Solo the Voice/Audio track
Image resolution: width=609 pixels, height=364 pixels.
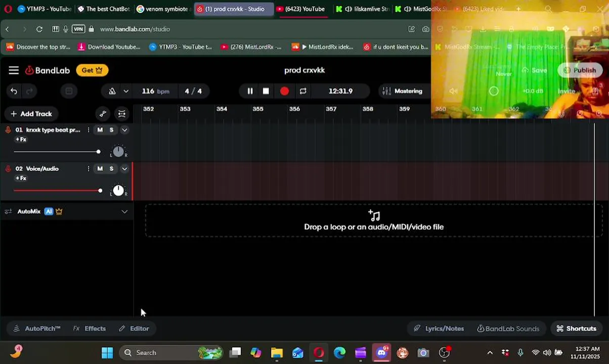tap(111, 169)
